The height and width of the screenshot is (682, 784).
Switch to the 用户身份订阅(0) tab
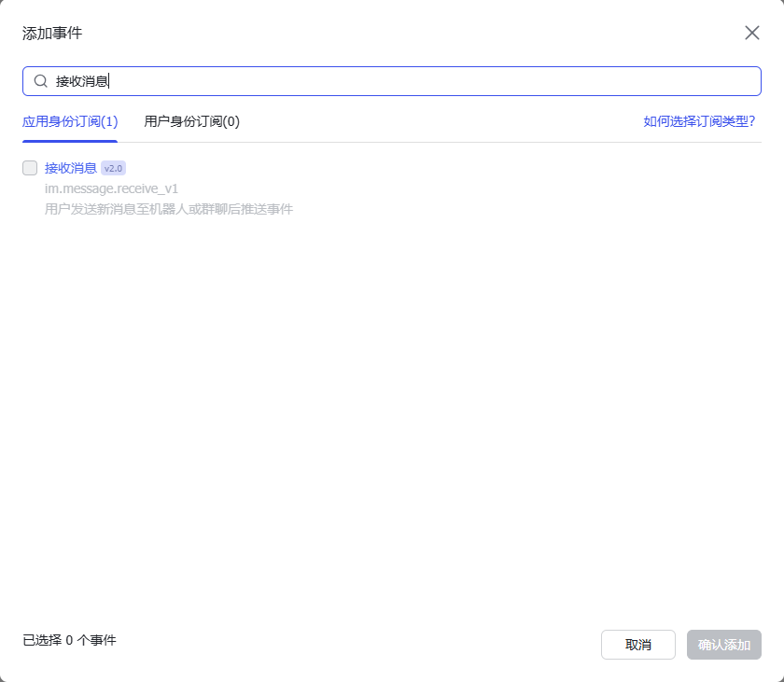(191, 120)
